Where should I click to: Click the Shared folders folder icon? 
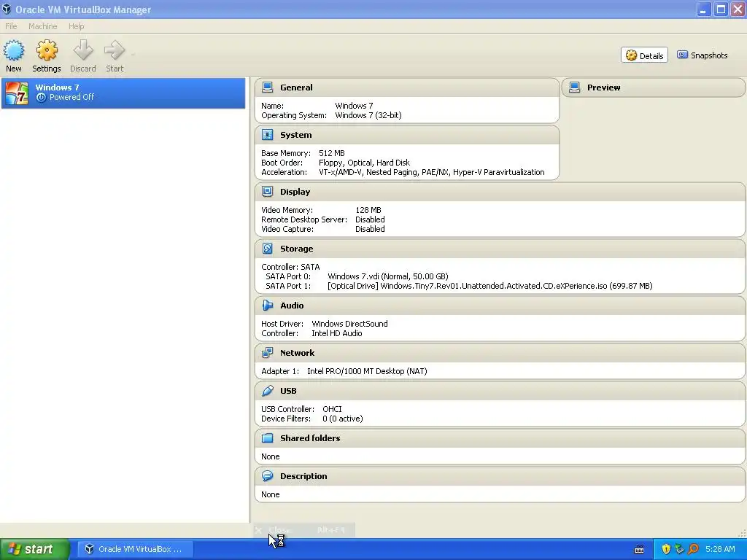(x=267, y=438)
